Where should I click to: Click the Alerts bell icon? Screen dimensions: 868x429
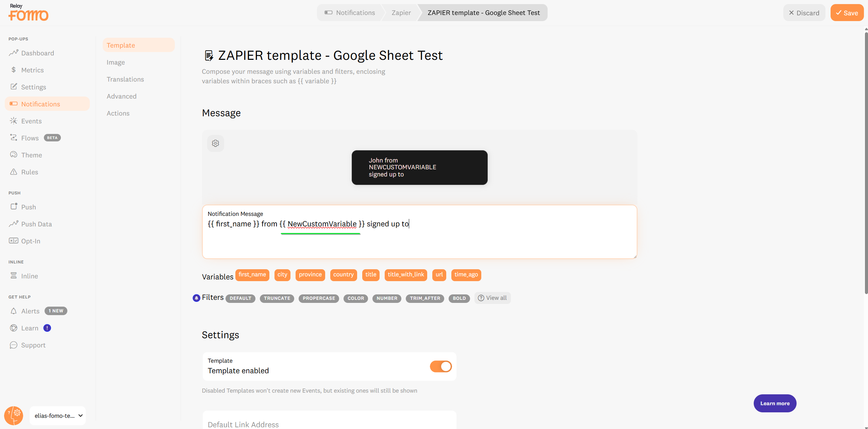click(14, 311)
